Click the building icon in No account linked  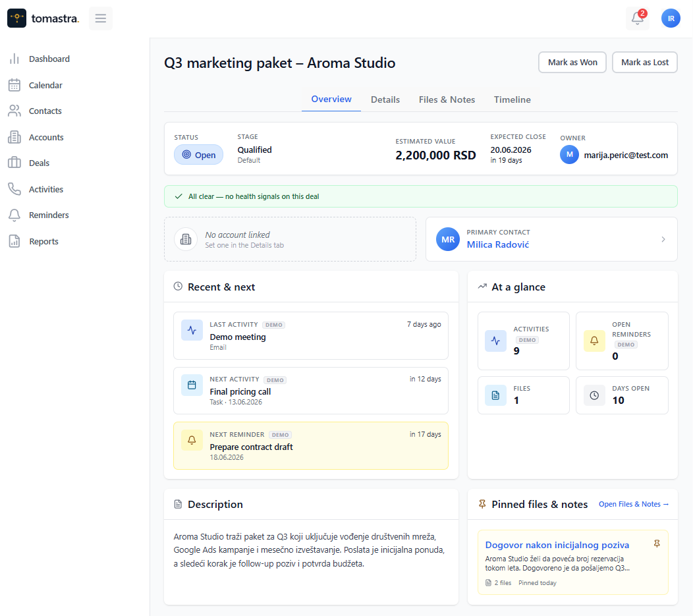click(x=186, y=239)
